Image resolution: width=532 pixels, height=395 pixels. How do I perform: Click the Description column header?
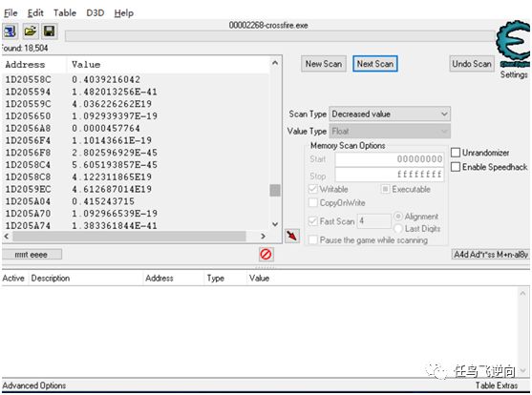85,279
